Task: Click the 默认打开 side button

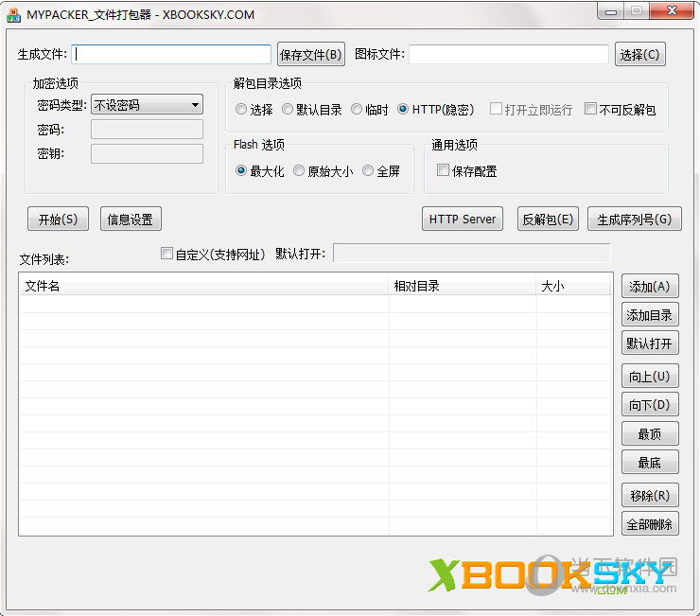Action: click(650, 343)
